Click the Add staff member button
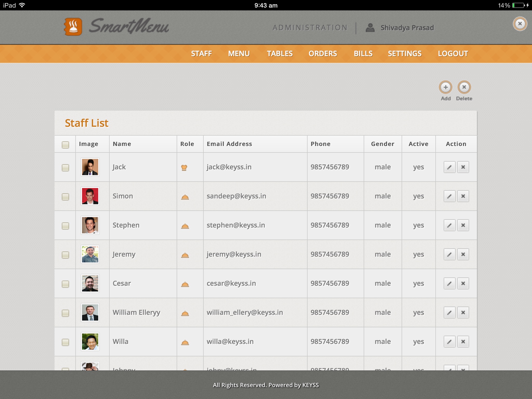The width and height of the screenshot is (532, 399). click(445, 87)
